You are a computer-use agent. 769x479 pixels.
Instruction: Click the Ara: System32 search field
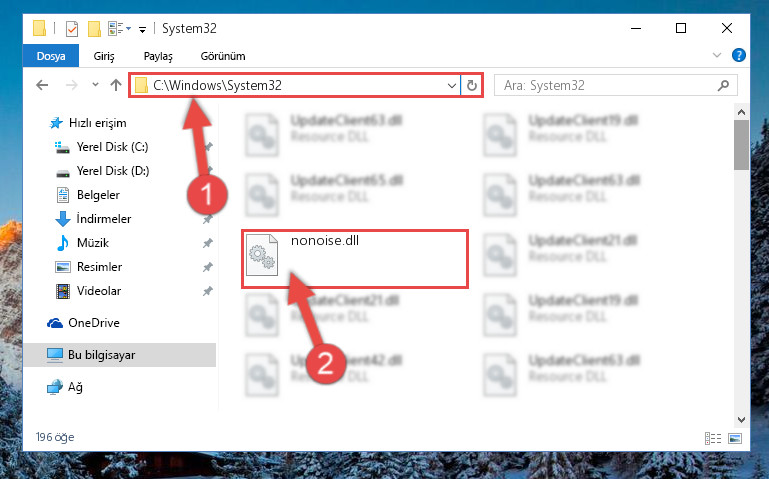point(607,85)
